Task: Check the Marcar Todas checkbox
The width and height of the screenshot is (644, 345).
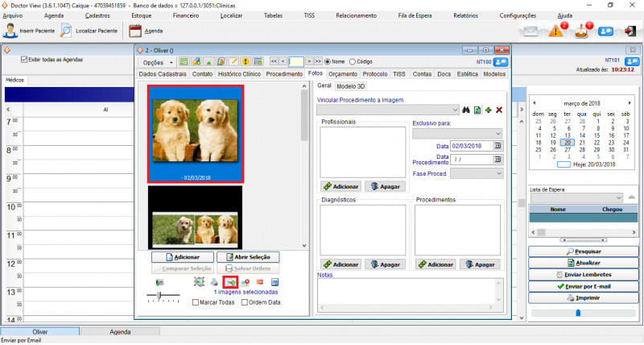Action: tap(196, 302)
